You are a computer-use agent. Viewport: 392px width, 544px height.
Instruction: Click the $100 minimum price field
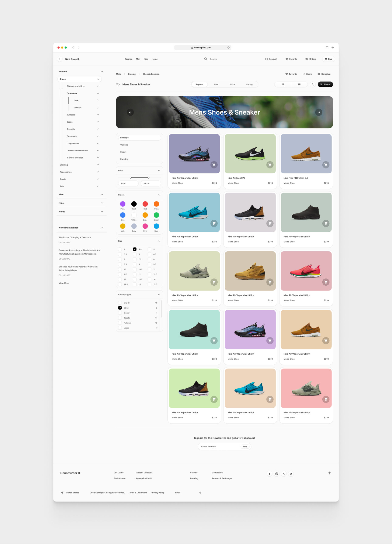pyautogui.click(x=128, y=183)
